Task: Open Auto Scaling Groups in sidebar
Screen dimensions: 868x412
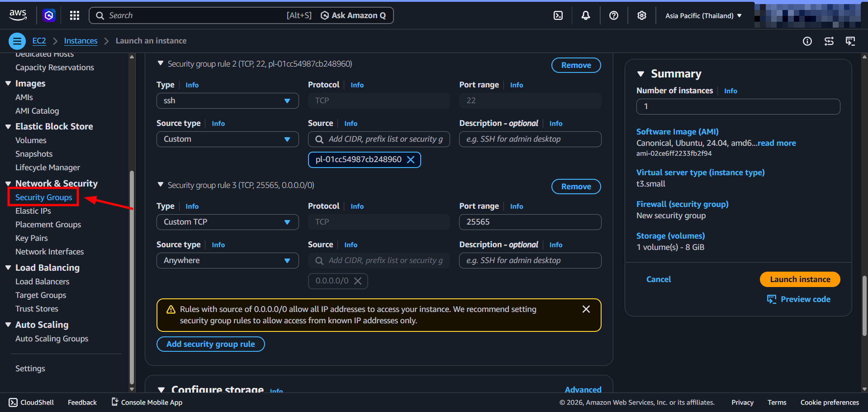Action: pyautogui.click(x=52, y=339)
